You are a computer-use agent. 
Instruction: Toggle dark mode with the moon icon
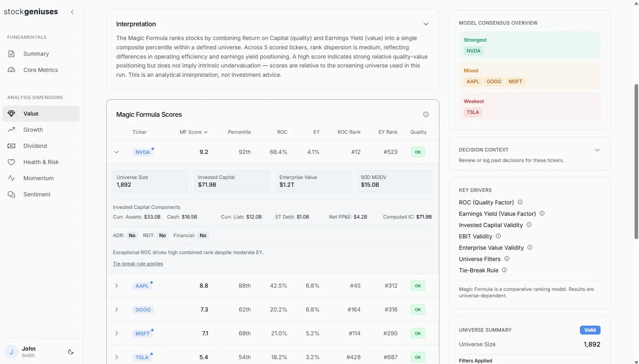pyautogui.click(x=71, y=352)
